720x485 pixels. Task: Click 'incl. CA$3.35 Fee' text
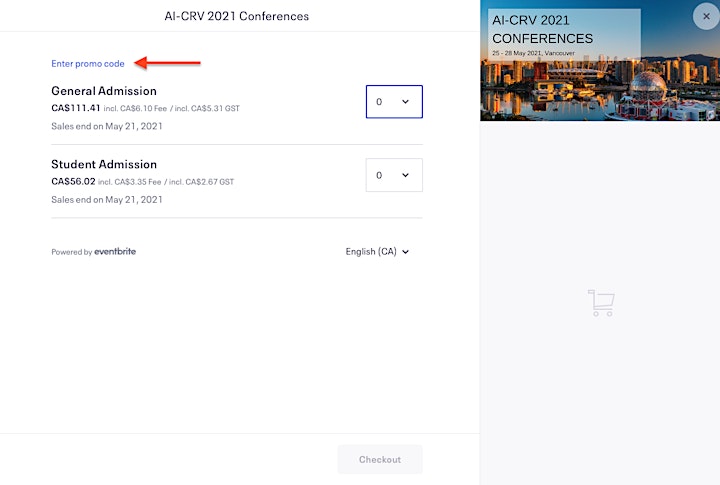click(129, 182)
